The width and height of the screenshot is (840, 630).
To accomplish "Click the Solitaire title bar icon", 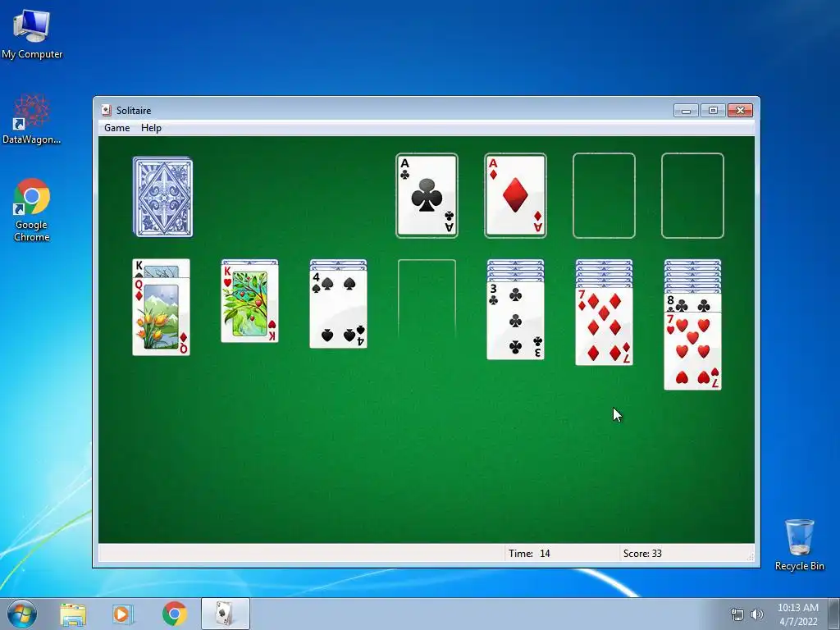I will (106, 111).
